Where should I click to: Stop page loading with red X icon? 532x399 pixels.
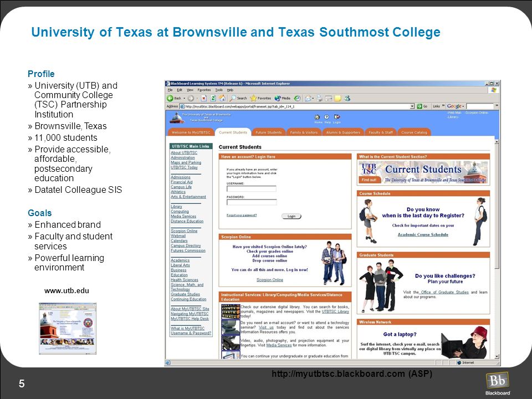pos(203,98)
